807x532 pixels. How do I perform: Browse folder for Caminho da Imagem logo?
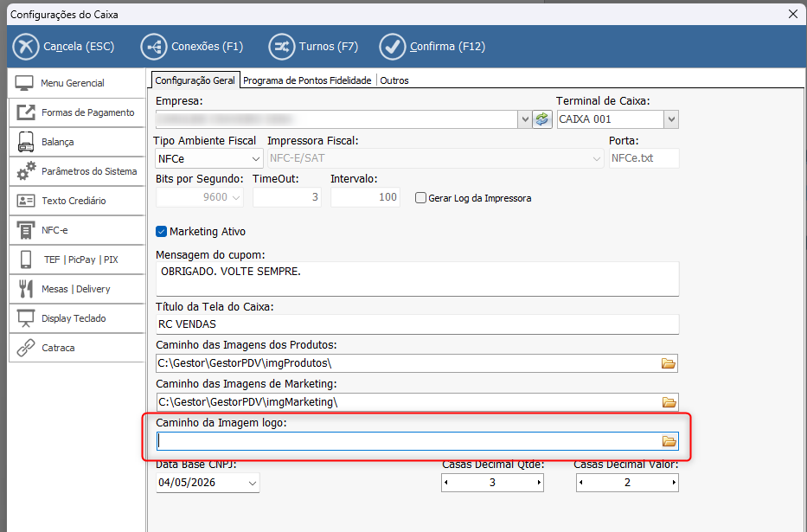click(x=668, y=441)
